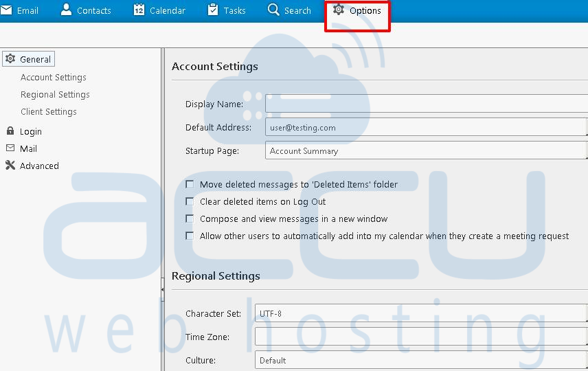Select the Login settings section

[x=31, y=132]
